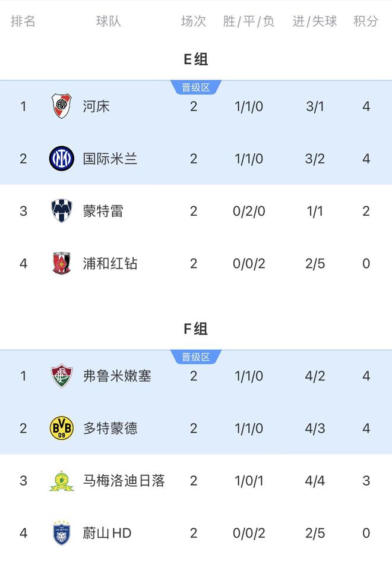392x567 pixels.
Task: Select the 胜/平/负 column header
Action: (249, 21)
